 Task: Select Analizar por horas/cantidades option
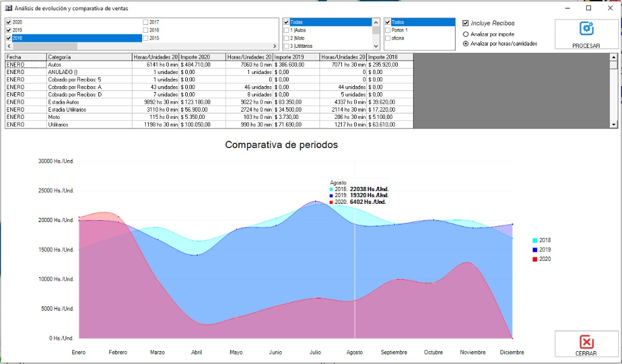tap(466, 44)
